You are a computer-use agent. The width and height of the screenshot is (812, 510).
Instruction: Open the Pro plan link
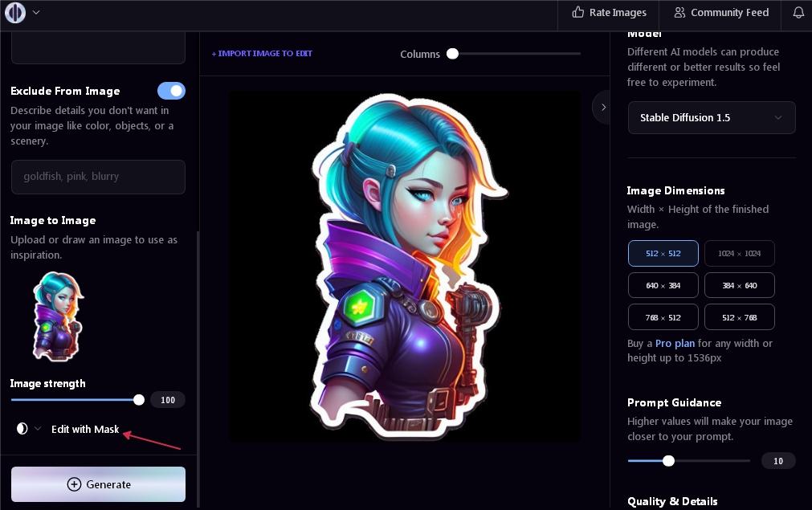click(674, 344)
